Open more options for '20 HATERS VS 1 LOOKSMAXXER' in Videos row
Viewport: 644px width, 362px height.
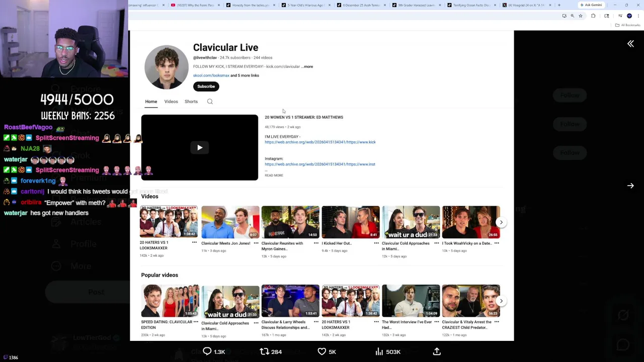194,242
